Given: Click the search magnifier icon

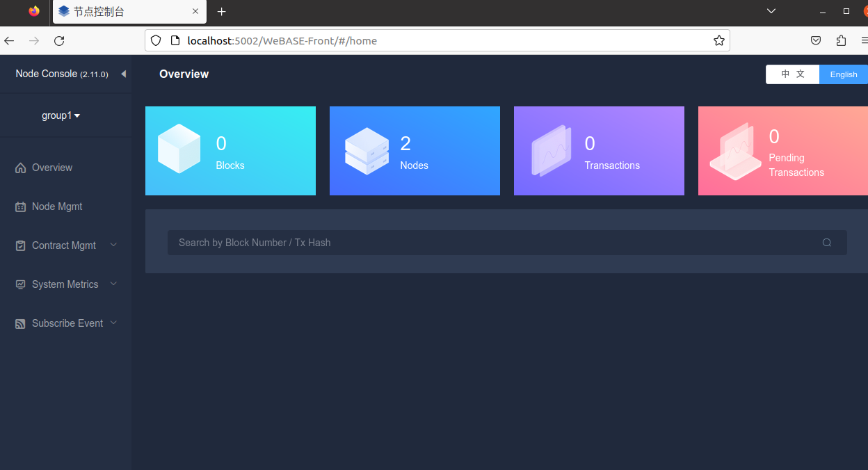Looking at the screenshot, I should tap(826, 242).
